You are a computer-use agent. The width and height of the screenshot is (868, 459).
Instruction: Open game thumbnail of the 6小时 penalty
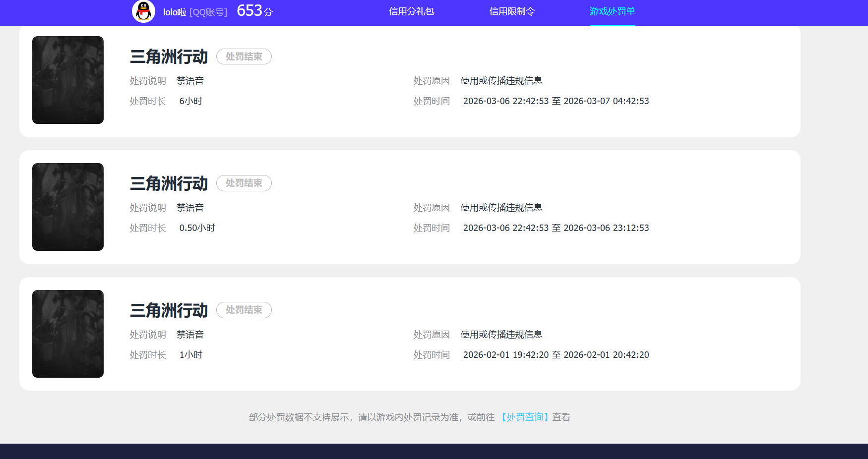pos(68,80)
